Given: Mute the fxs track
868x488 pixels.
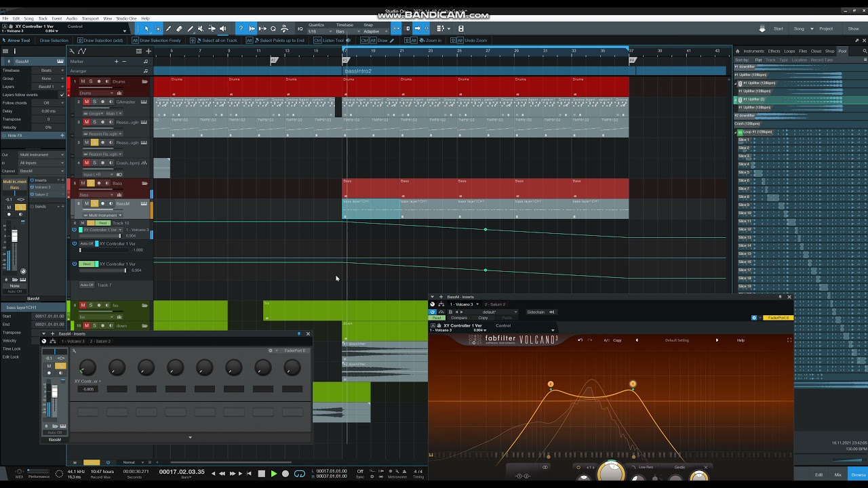Looking at the screenshot, I should click(x=83, y=305).
